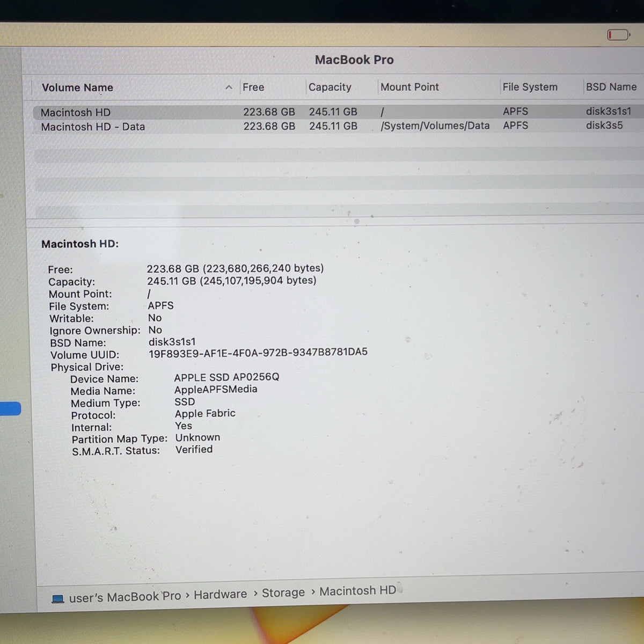The width and height of the screenshot is (644, 644).
Task: Sort volumes by the Capacity column header
Action: (x=330, y=87)
